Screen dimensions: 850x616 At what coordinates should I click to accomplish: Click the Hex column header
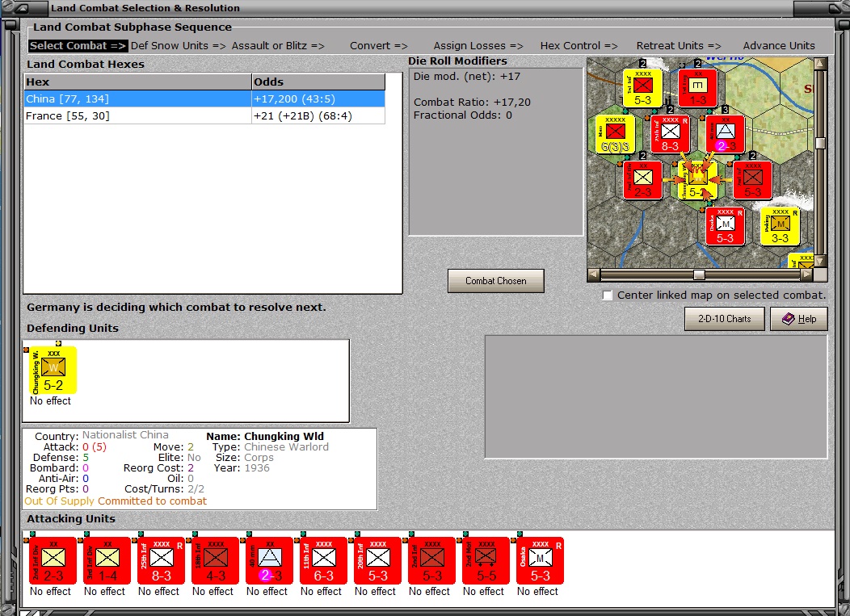(x=137, y=82)
